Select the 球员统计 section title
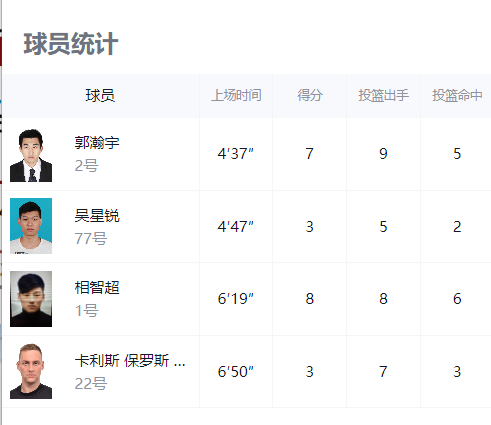 (71, 44)
